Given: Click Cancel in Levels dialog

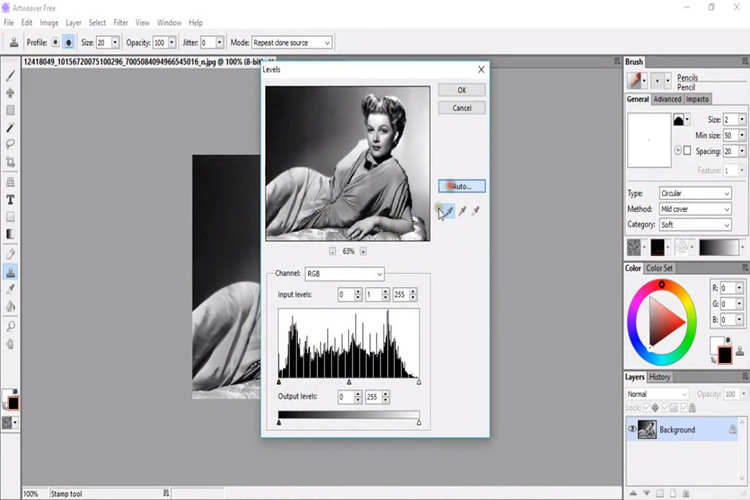Looking at the screenshot, I should coord(462,108).
